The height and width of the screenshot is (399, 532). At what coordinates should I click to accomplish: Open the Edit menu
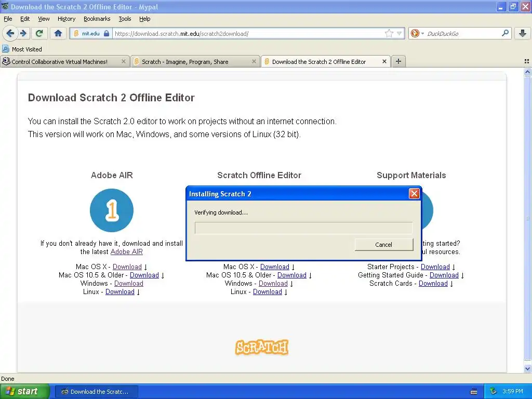(25, 19)
